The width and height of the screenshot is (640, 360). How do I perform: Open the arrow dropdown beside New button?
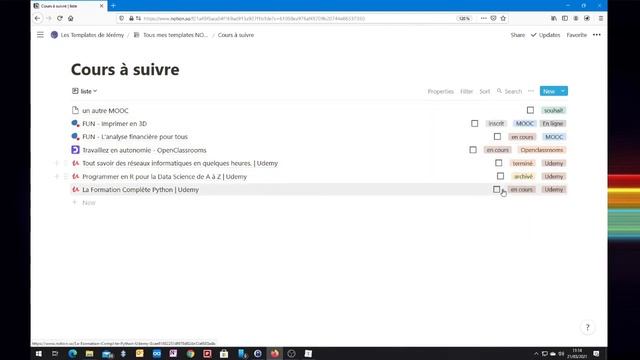(563, 91)
